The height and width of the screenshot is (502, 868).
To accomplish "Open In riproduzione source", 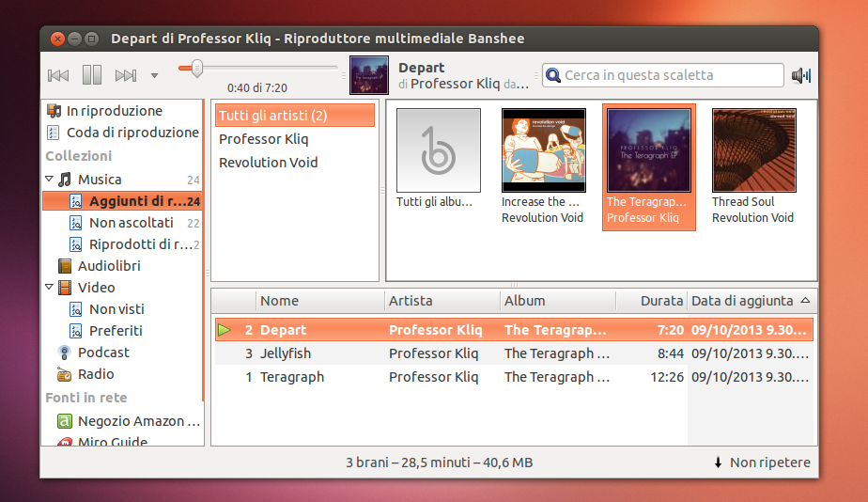I will coord(114,111).
